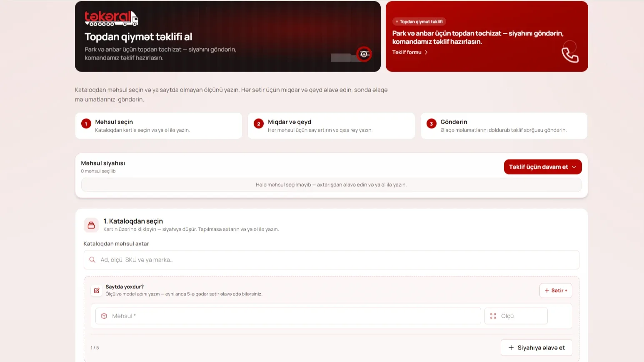Click the Kataloqdan məhsul axtar label

(116, 244)
